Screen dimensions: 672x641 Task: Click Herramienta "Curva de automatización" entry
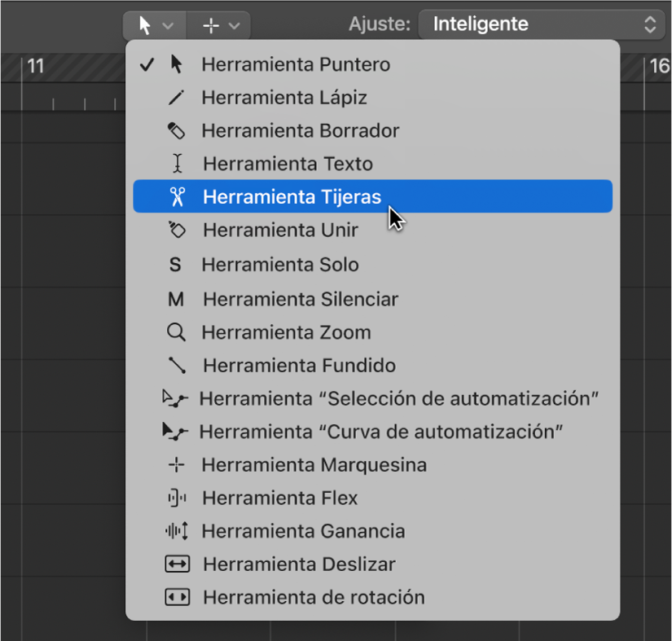pyautogui.click(x=381, y=432)
